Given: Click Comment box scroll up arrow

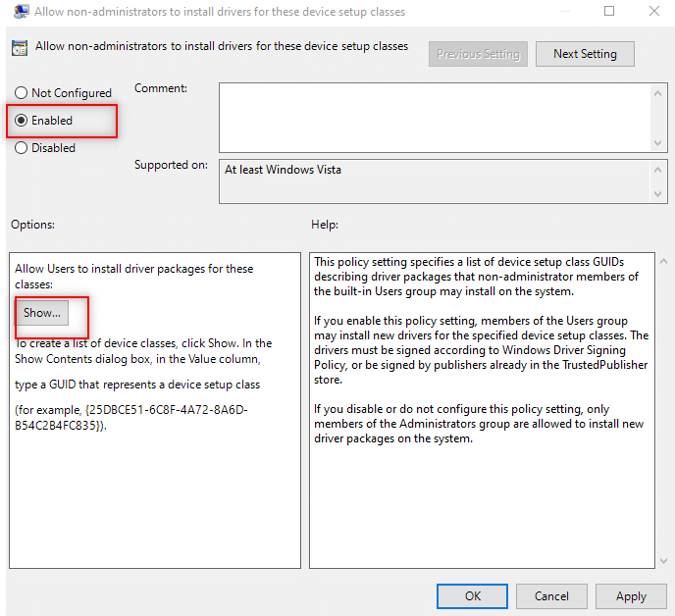Looking at the screenshot, I should pos(657,93).
